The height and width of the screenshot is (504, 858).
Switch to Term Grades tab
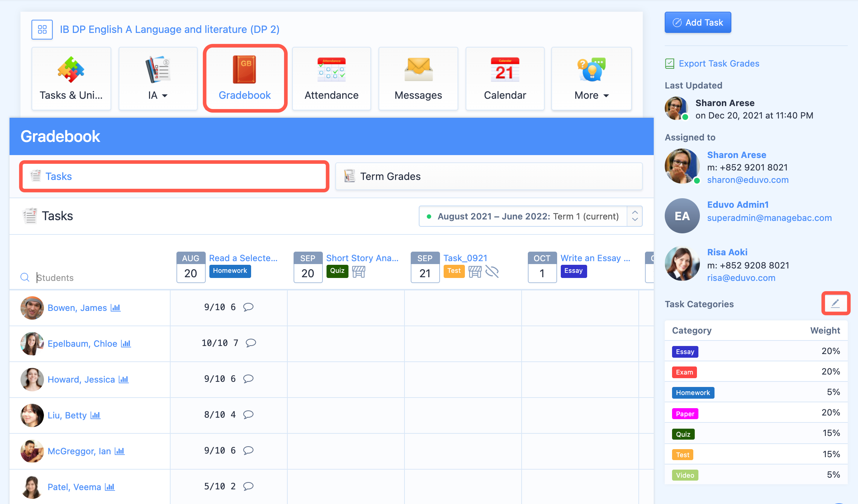point(489,176)
